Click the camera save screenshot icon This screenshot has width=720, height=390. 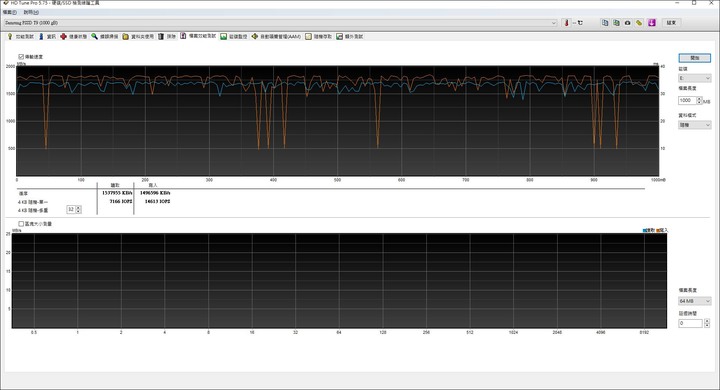(x=628, y=23)
